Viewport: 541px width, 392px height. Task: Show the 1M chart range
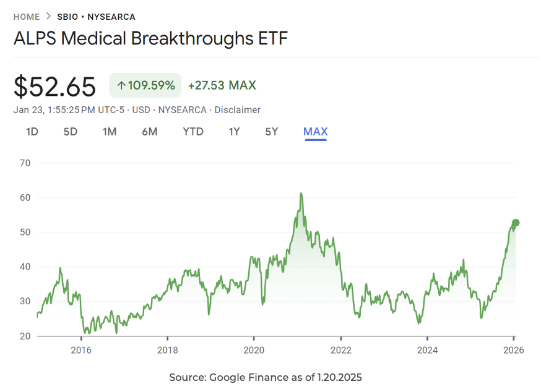tap(110, 132)
